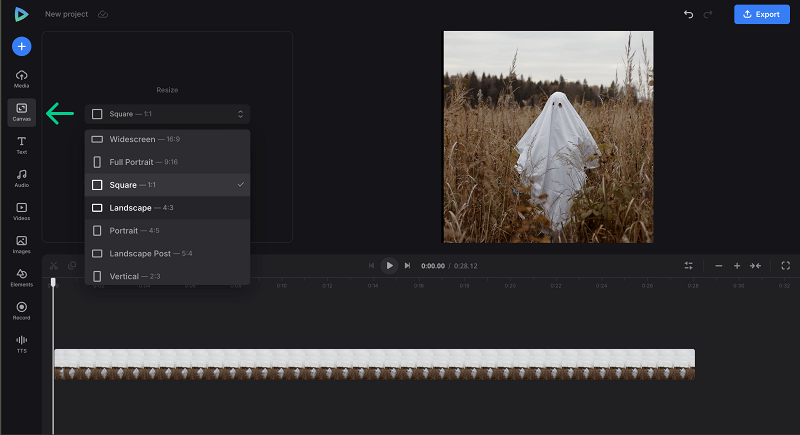Open the TTS text-to-speech tool
The height and width of the screenshot is (435, 800).
pyautogui.click(x=22, y=343)
